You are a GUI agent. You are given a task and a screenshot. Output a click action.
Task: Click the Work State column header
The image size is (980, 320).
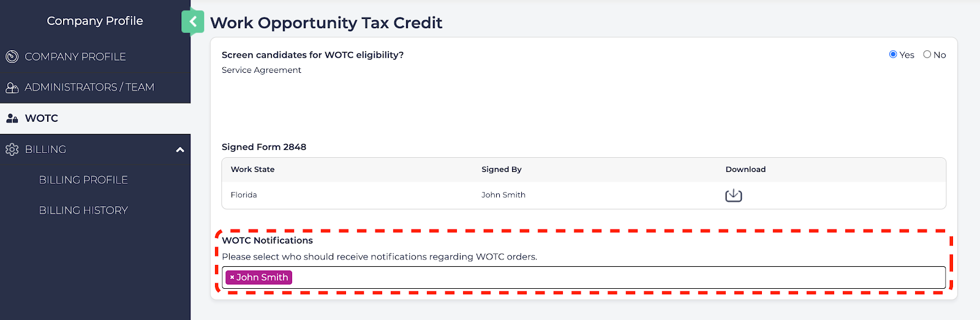tap(252, 169)
